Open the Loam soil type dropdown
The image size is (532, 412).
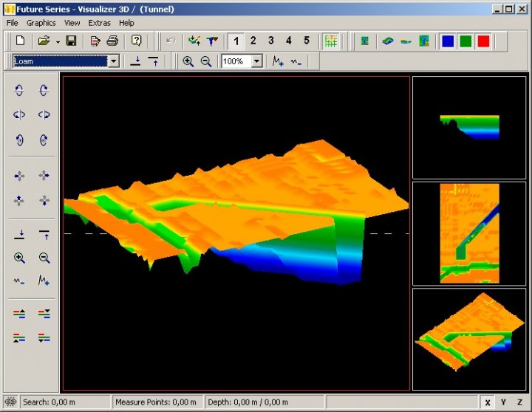pyautogui.click(x=114, y=62)
